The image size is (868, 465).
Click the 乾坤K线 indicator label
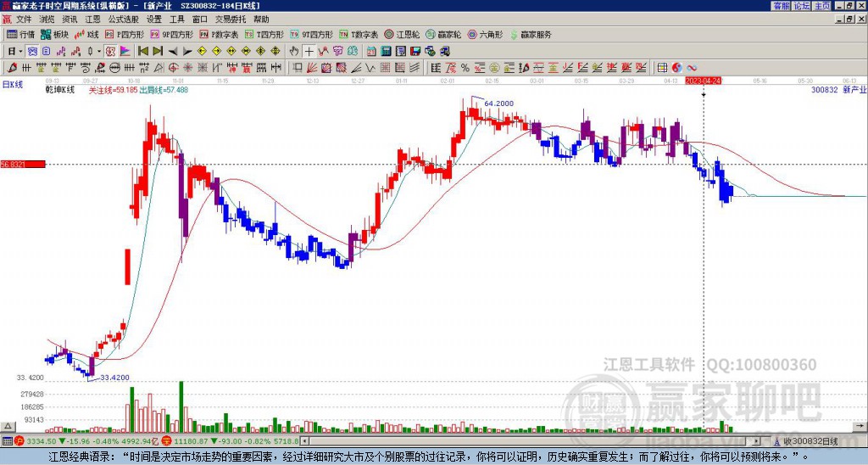point(60,90)
